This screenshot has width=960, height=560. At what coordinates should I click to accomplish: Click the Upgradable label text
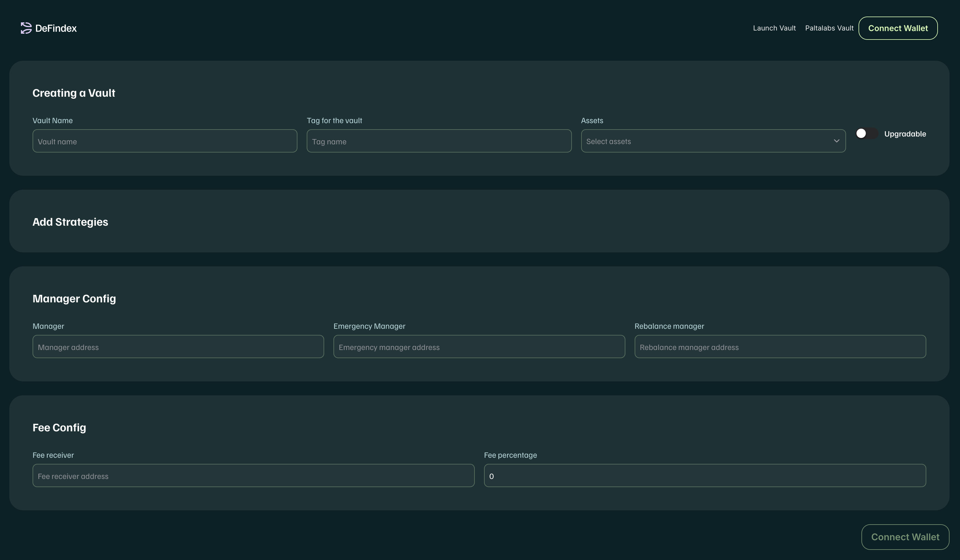905,134
